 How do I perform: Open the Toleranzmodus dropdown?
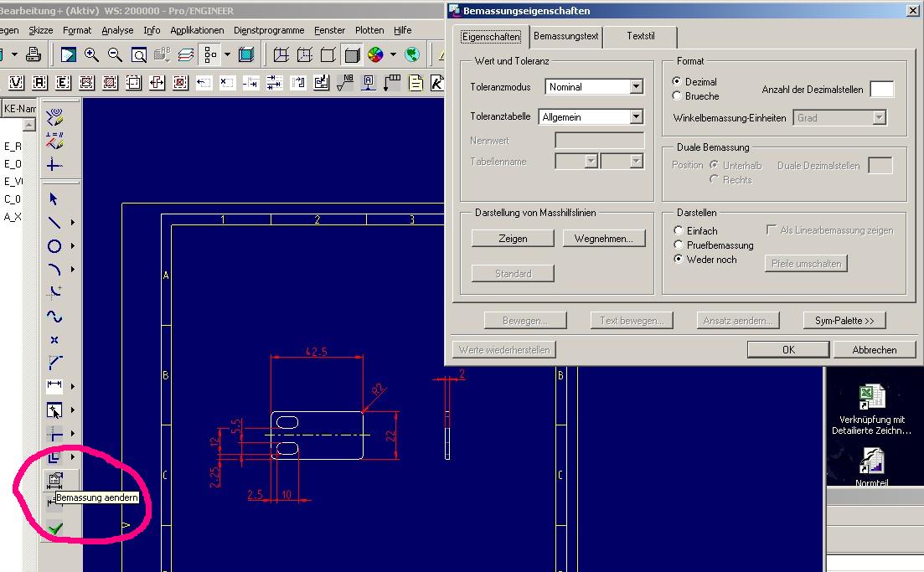636,86
